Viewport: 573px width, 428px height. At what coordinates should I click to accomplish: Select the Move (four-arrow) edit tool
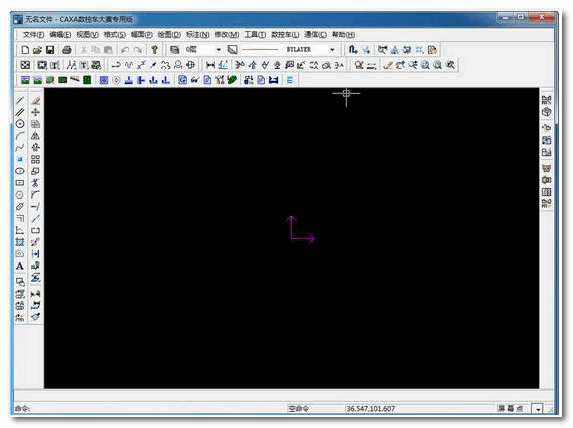[35, 112]
